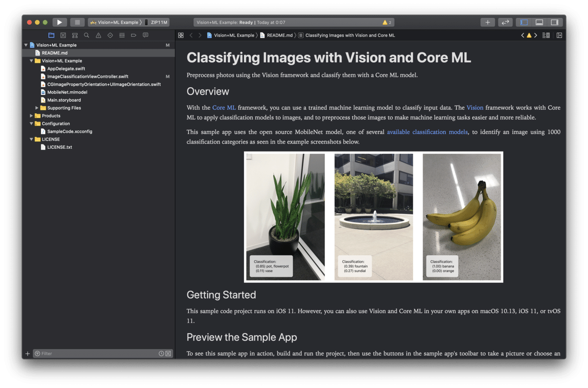Open the Find navigator magnifier
This screenshot has height=388, width=588.
[x=87, y=35]
